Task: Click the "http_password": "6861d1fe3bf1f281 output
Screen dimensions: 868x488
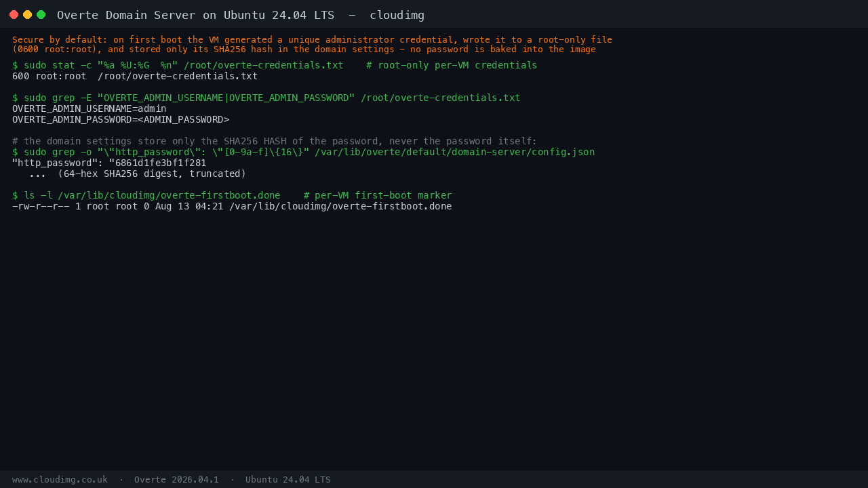Action: click(109, 163)
